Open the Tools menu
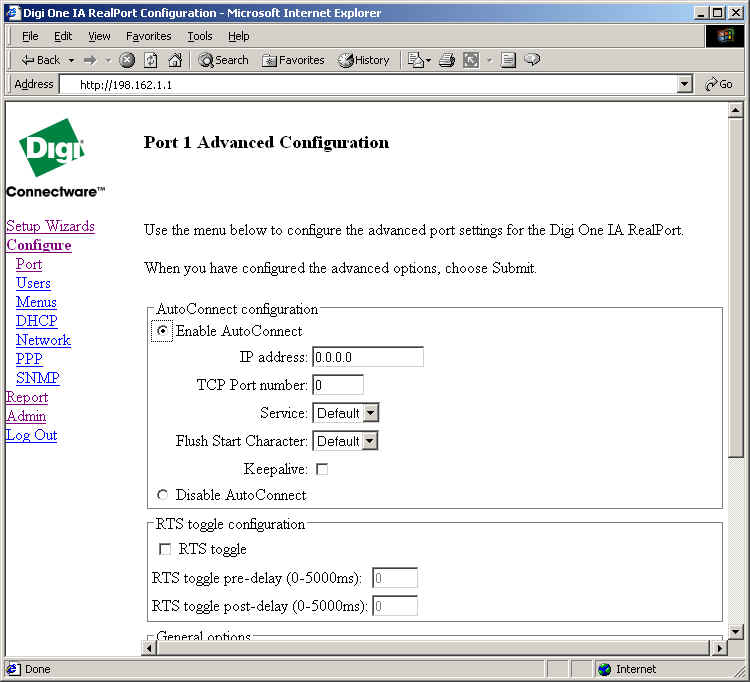Viewport: 750px width, 682px height. coord(199,36)
